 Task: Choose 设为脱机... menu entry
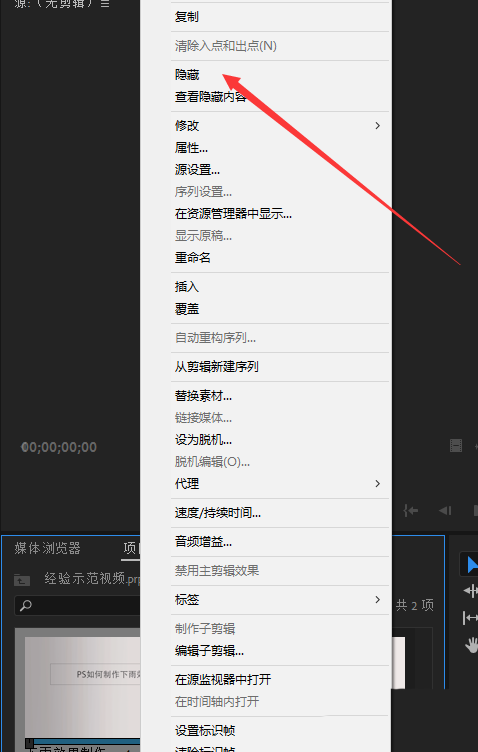[x=203, y=439]
